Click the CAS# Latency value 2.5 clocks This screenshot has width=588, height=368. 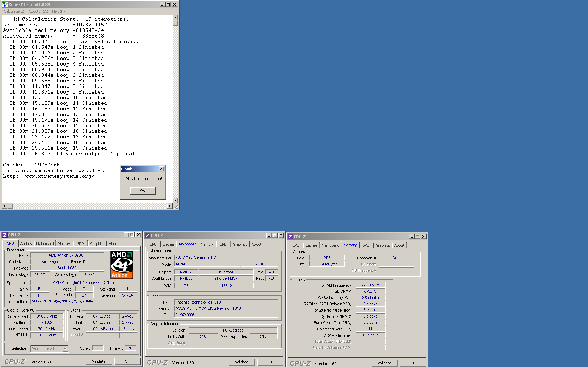point(370,298)
